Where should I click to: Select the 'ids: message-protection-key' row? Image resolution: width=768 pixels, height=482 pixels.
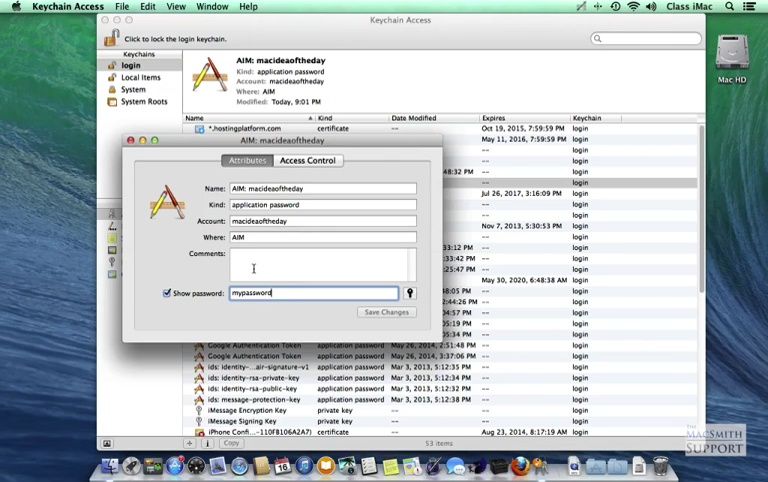(x=441, y=400)
